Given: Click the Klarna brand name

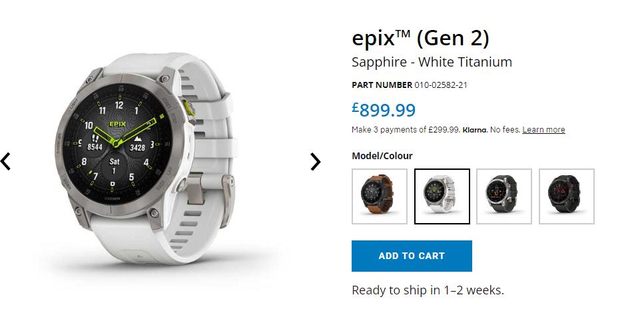Looking at the screenshot, I should pos(475,130).
